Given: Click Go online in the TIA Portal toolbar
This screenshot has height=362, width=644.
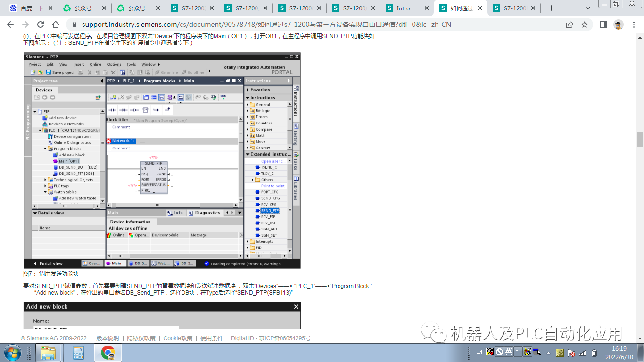Looking at the screenshot, I should [166, 72].
